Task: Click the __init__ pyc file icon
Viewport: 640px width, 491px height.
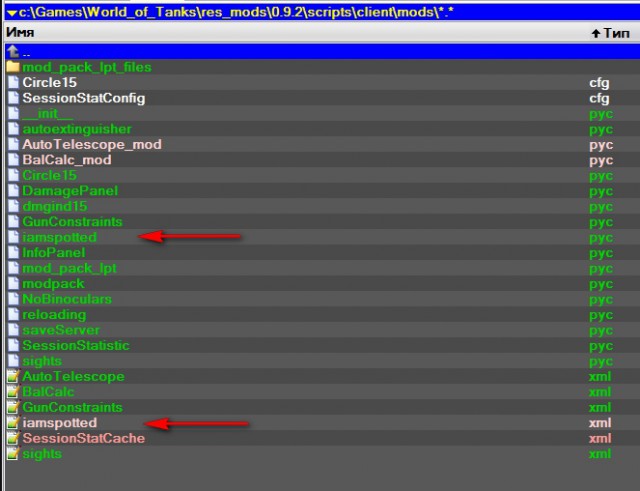Action: point(13,113)
